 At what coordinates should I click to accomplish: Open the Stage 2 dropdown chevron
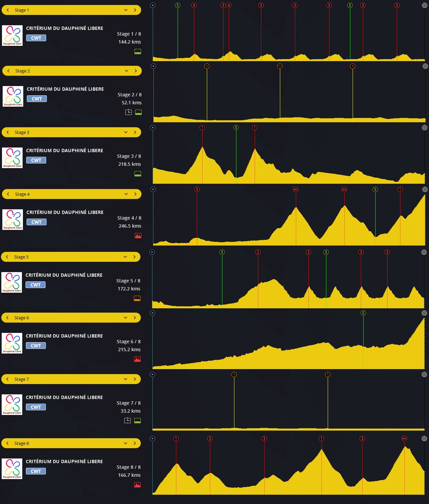point(127,71)
